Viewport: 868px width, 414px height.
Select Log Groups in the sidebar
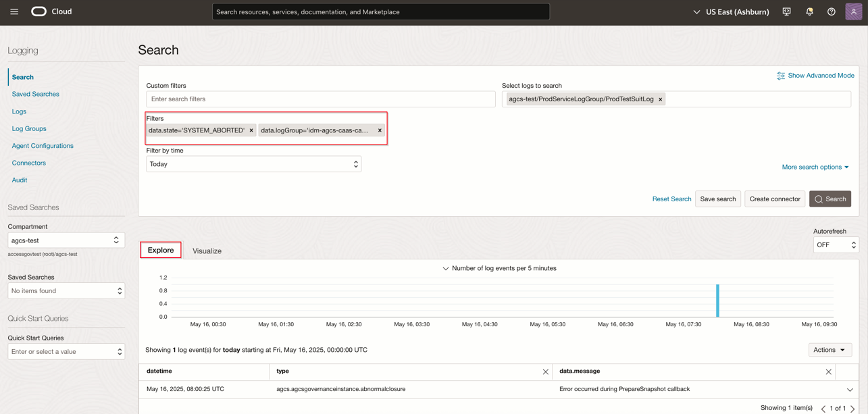tap(30, 128)
